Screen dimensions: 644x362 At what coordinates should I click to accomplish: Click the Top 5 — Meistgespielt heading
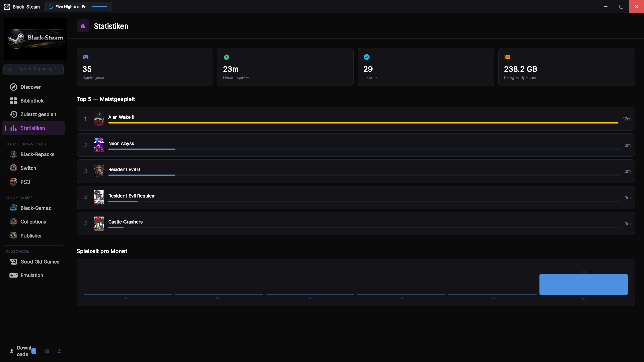pos(106,99)
